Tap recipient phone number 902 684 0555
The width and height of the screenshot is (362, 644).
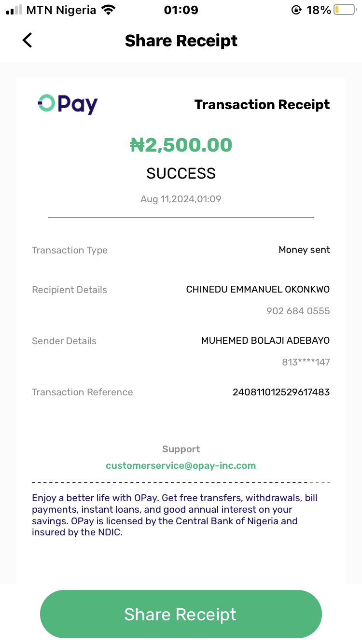point(298,311)
